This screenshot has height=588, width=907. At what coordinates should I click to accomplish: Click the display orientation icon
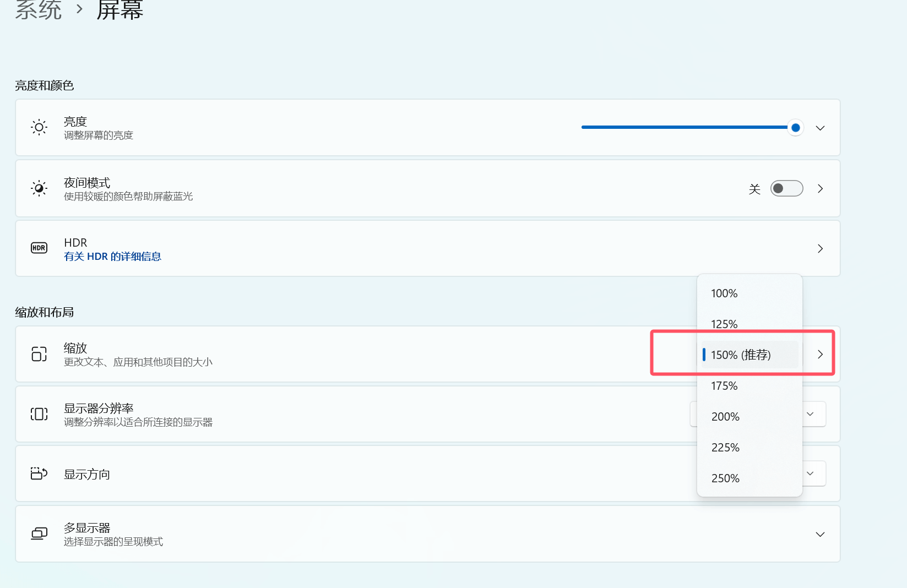click(39, 473)
